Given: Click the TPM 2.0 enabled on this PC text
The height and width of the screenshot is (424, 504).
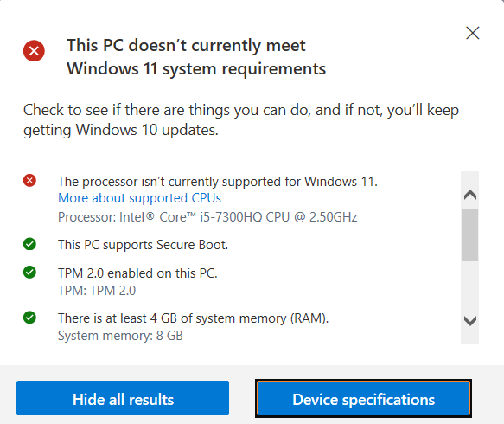Looking at the screenshot, I should click(137, 273).
